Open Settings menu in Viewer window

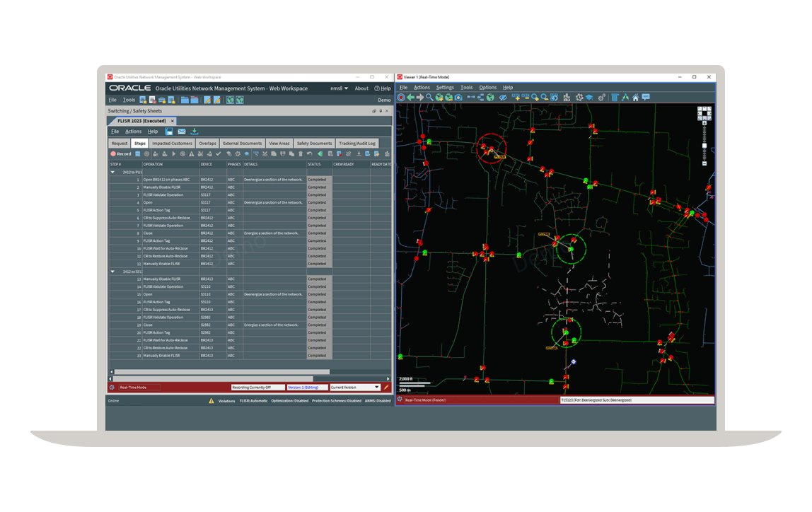tap(445, 88)
